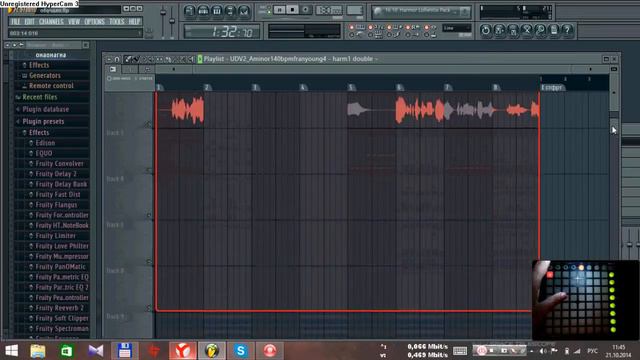Click the play/pause transport button
Screen dimensions: 640x360
280,9
